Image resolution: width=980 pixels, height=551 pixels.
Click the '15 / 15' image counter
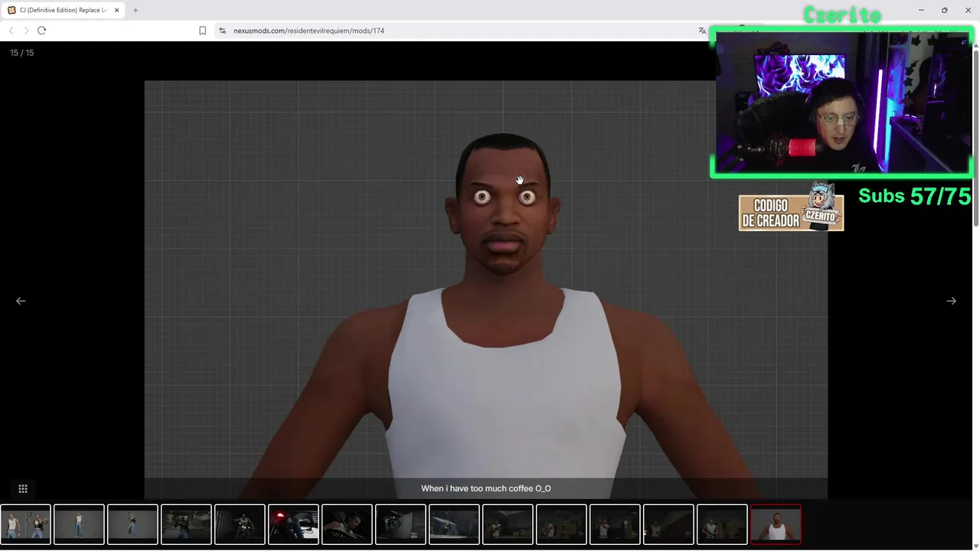click(22, 53)
